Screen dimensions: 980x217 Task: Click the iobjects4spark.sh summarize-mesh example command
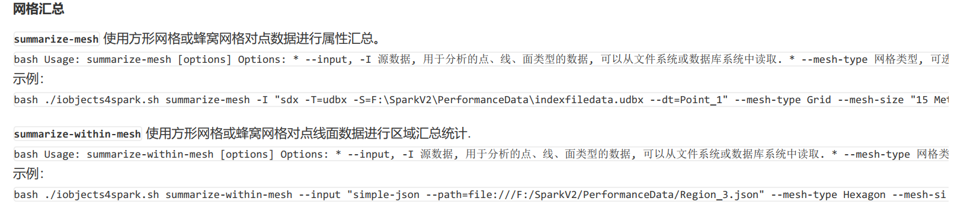pos(481,100)
